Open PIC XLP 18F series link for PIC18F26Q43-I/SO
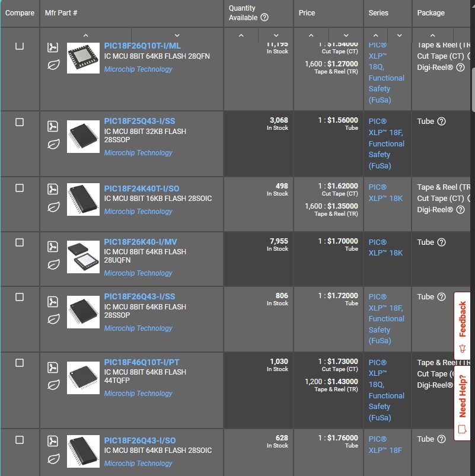This screenshot has height=476, width=475. 385,445
